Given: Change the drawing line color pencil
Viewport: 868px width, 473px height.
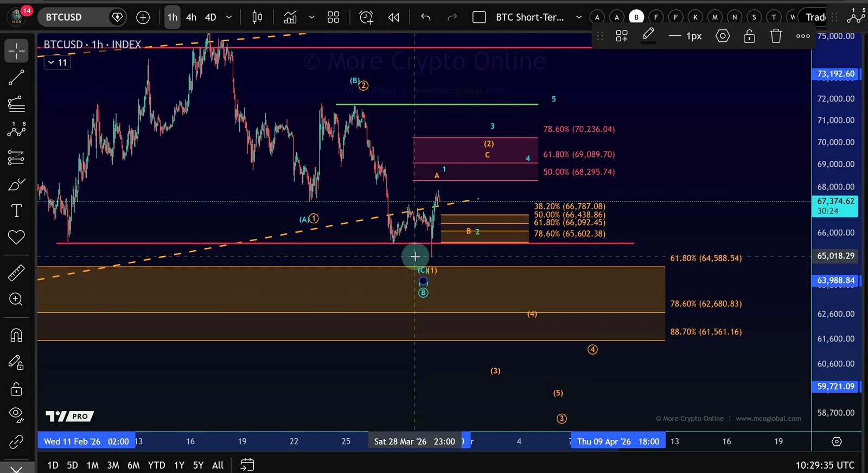Looking at the screenshot, I should 648,36.
